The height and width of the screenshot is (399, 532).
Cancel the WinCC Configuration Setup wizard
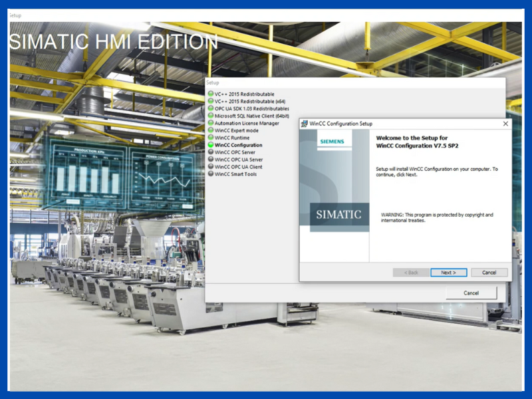click(489, 273)
